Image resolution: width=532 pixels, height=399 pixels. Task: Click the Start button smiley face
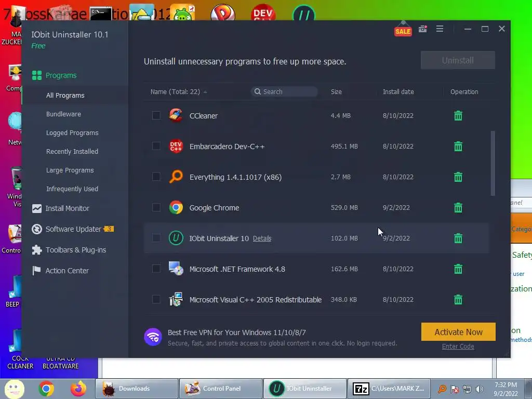tap(14, 389)
